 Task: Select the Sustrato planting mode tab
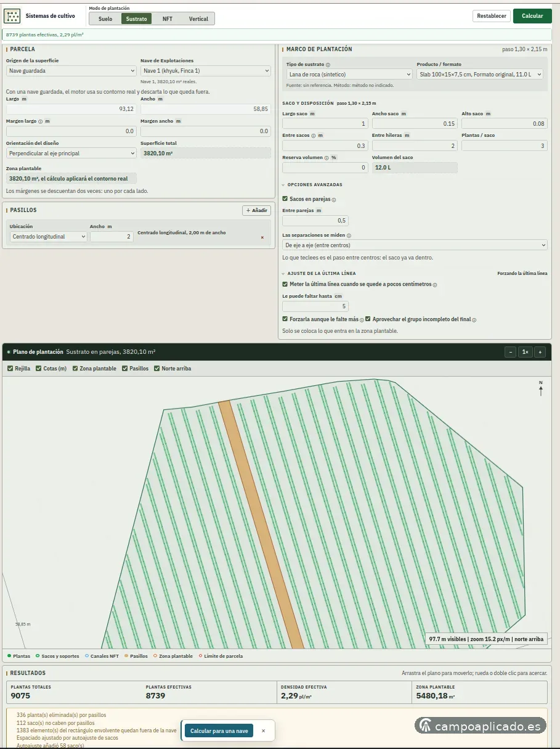click(x=136, y=19)
